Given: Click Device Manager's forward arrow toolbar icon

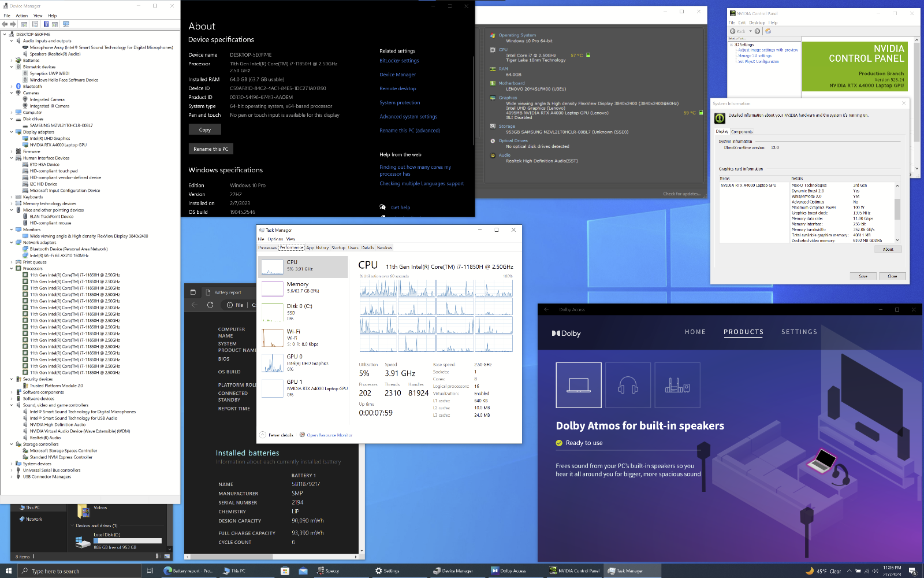Looking at the screenshot, I should pyautogui.click(x=13, y=24).
